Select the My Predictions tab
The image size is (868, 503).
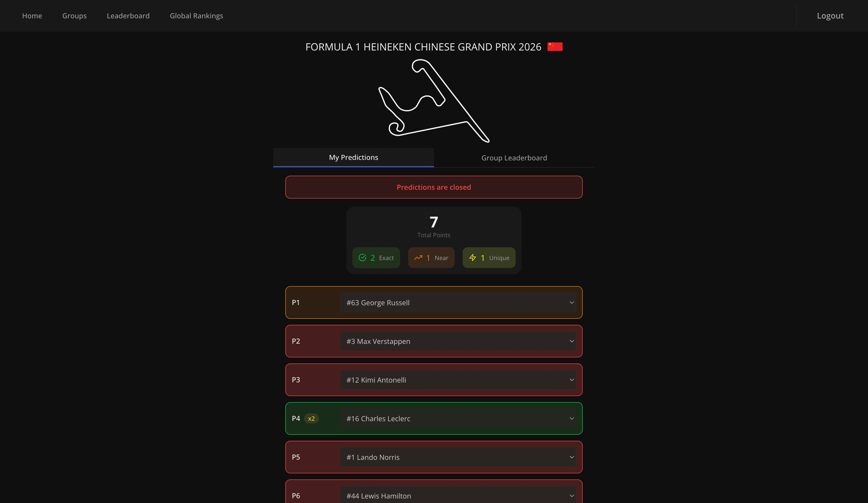[353, 157]
